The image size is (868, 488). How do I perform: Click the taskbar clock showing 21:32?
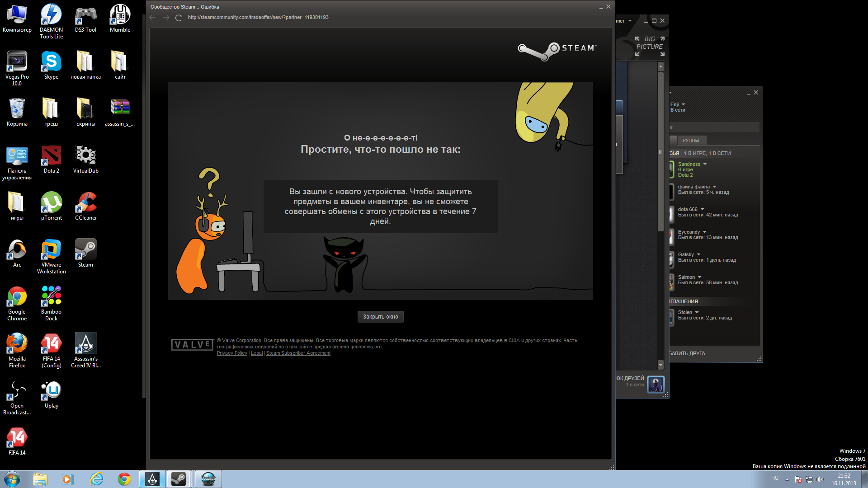[x=844, y=479]
